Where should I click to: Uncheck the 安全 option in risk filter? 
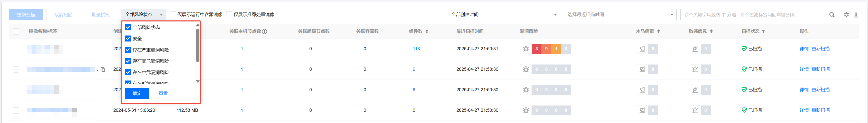[128, 39]
